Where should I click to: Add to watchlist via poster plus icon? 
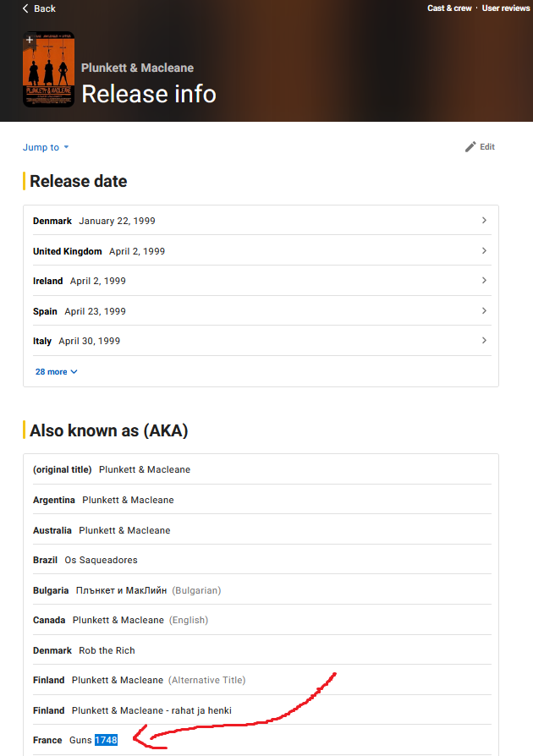click(30, 40)
